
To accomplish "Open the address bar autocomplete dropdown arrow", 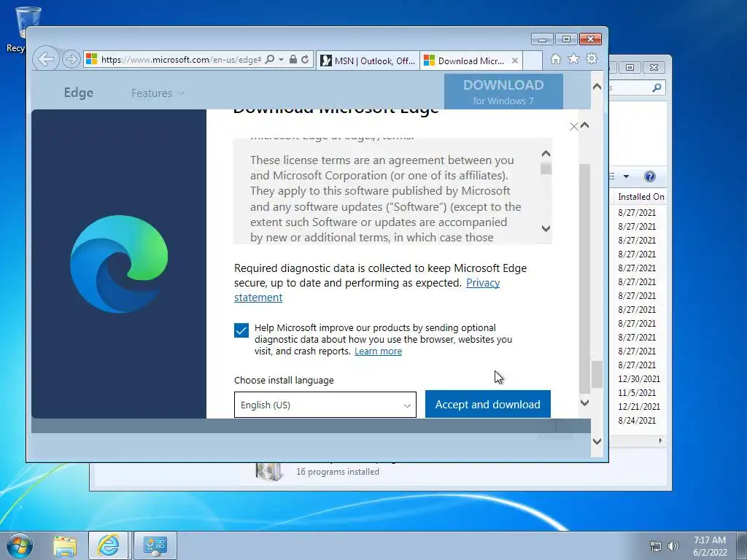I will (281, 60).
